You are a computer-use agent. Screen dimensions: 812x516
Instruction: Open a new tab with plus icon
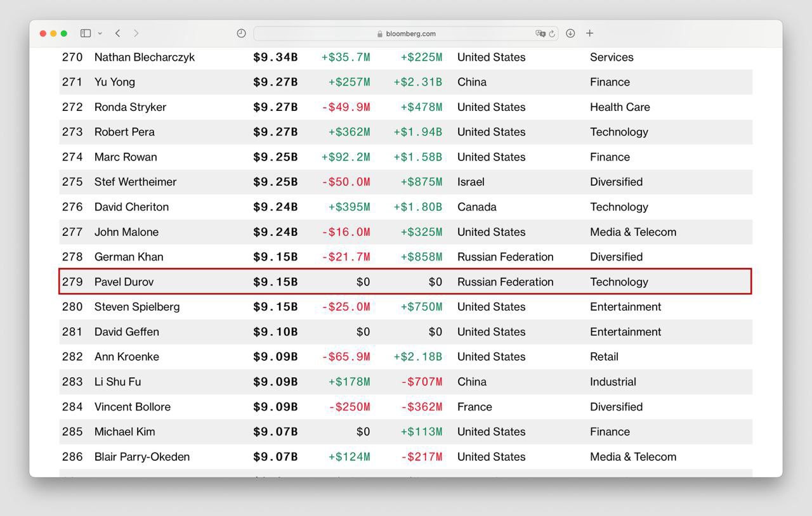pyautogui.click(x=589, y=33)
